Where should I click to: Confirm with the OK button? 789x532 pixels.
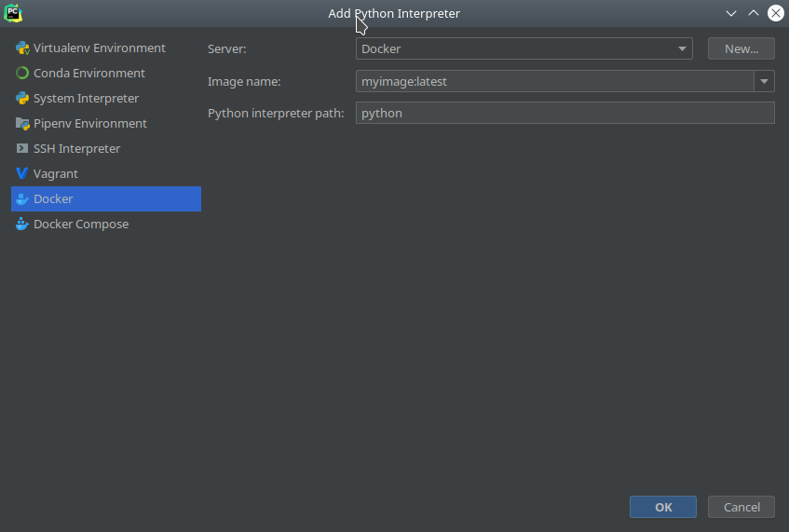663,507
